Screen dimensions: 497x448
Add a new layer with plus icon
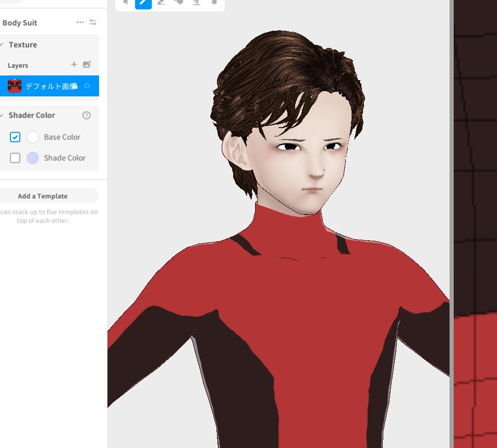coord(74,65)
